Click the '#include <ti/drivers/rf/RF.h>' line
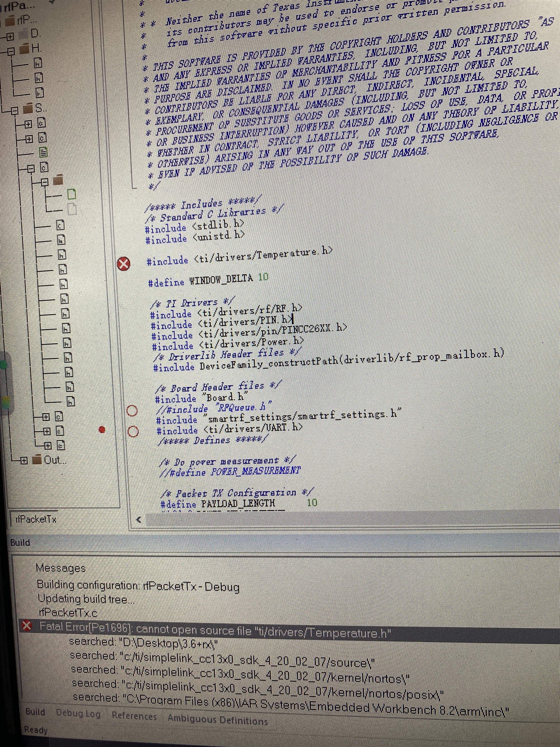Image resolution: width=560 pixels, height=747 pixels. coord(226,311)
